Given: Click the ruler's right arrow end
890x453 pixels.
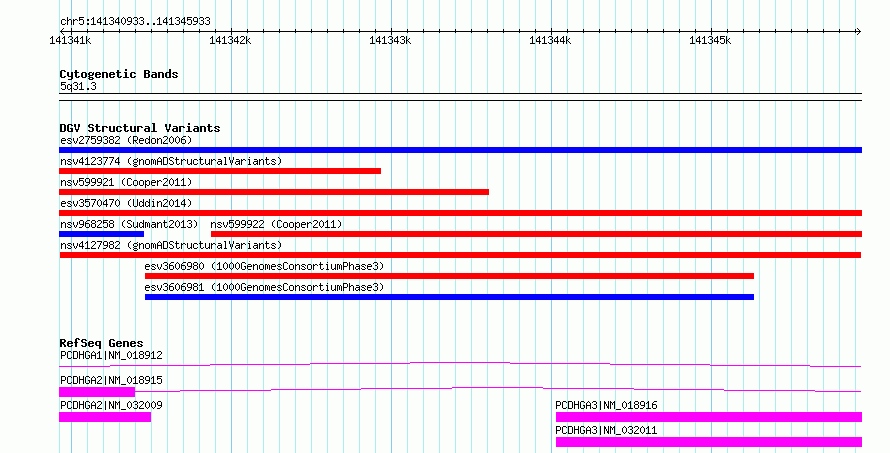Looking at the screenshot, I should pyautogui.click(x=858, y=32).
